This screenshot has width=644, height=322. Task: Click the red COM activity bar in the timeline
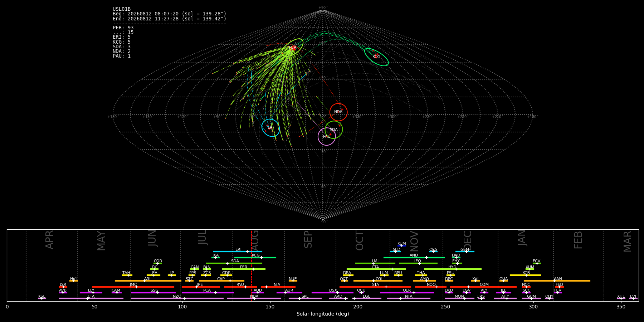(x=483, y=287)
